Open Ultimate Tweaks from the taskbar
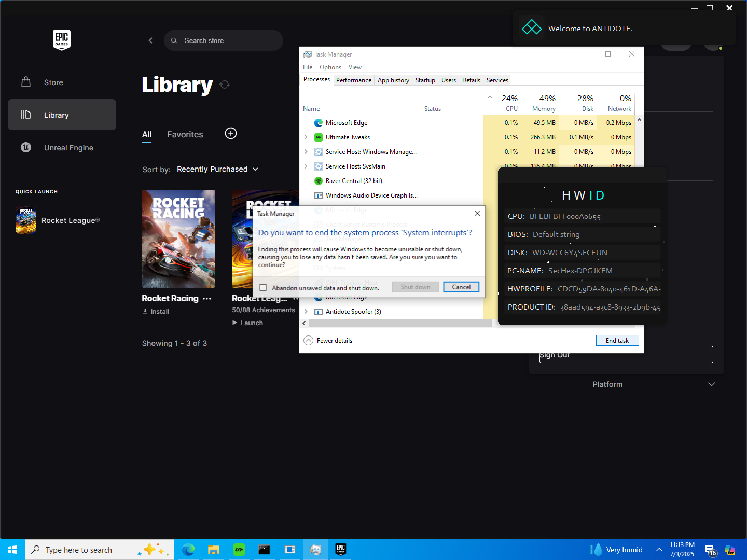Screen dimensions: 747x560 (x=239, y=550)
